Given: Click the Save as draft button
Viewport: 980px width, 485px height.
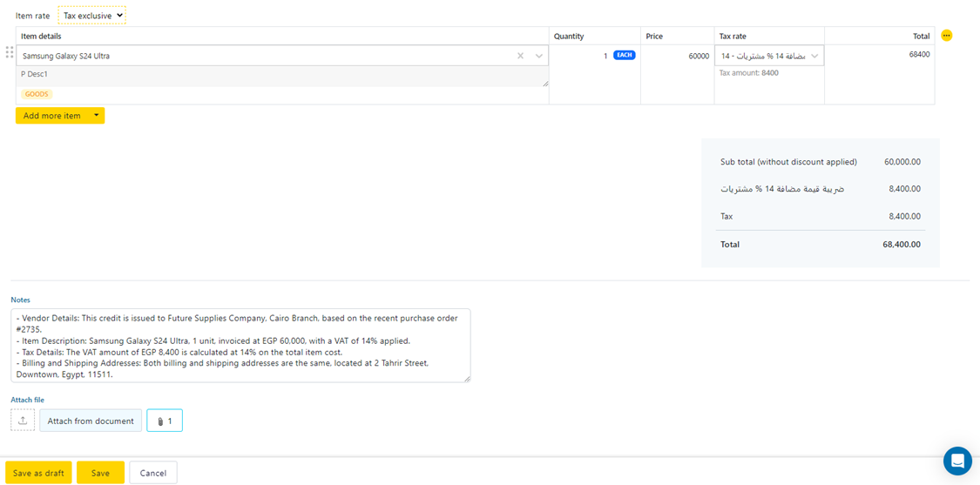Looking at the screenshot, I should pyautogui.click(x=38, y=473).
